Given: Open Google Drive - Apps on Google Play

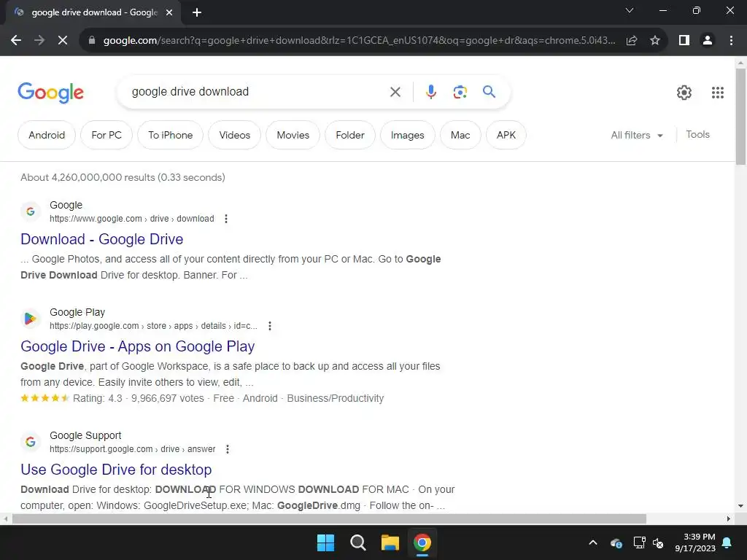Looking at the screenshot, I should pos(138,346).
